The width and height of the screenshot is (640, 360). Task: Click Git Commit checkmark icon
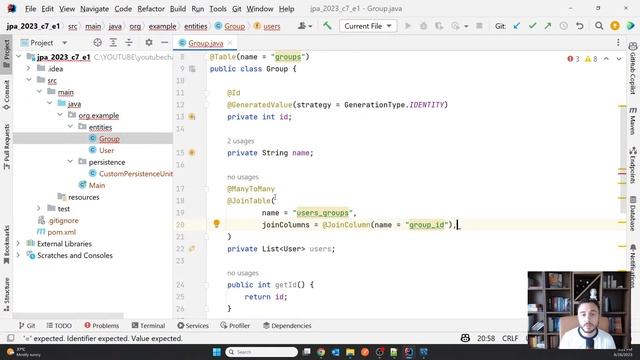[532, 26]
